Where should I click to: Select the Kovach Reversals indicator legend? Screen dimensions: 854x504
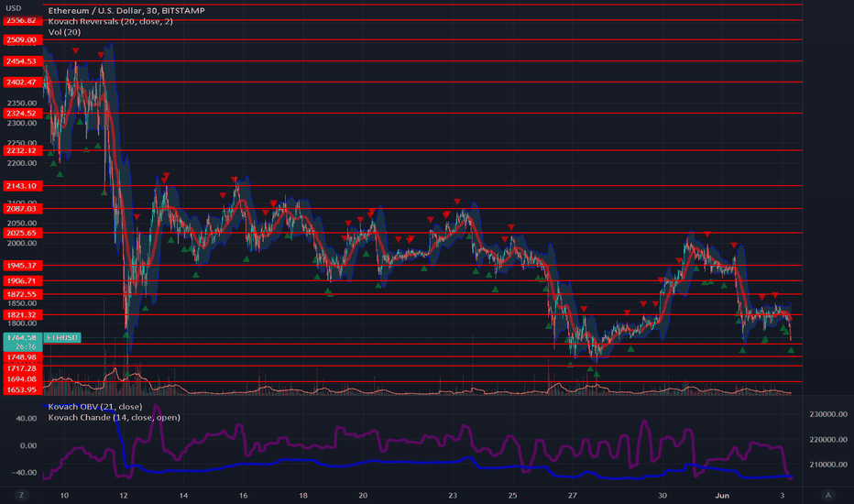click(111, 21)
